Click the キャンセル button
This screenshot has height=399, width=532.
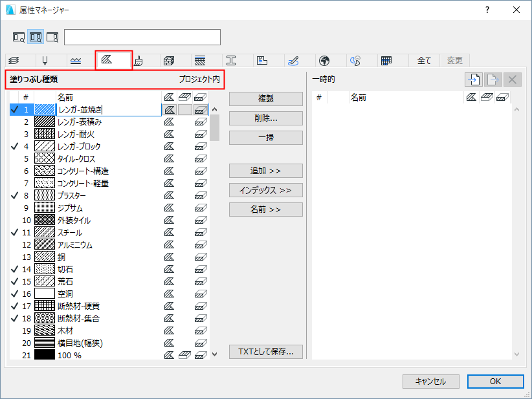point(430,382)
